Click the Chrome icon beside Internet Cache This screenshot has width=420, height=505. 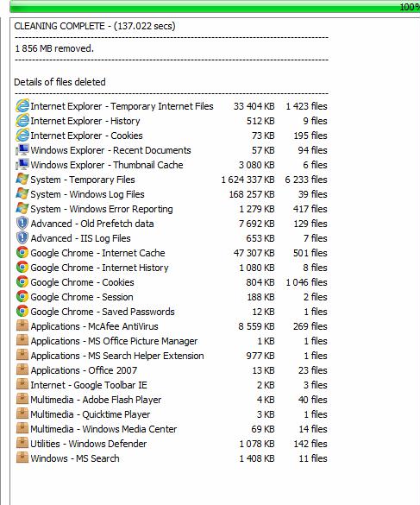(22, 252)
